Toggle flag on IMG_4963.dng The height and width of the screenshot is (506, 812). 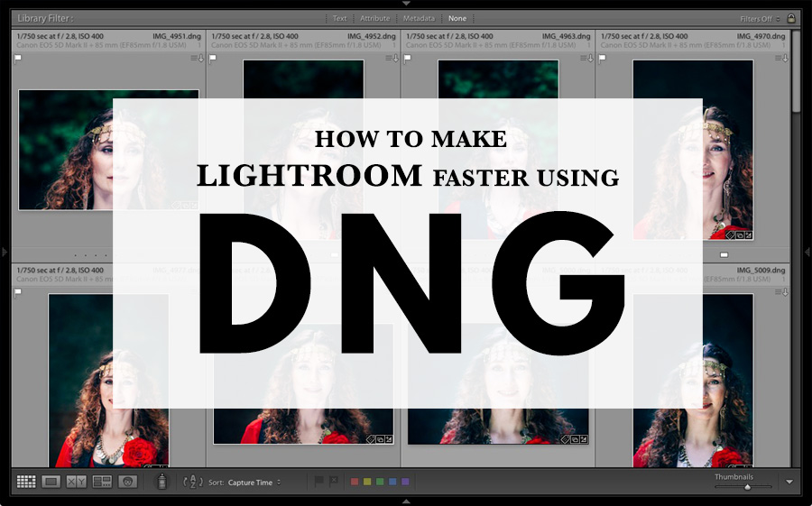click(408, 59)
